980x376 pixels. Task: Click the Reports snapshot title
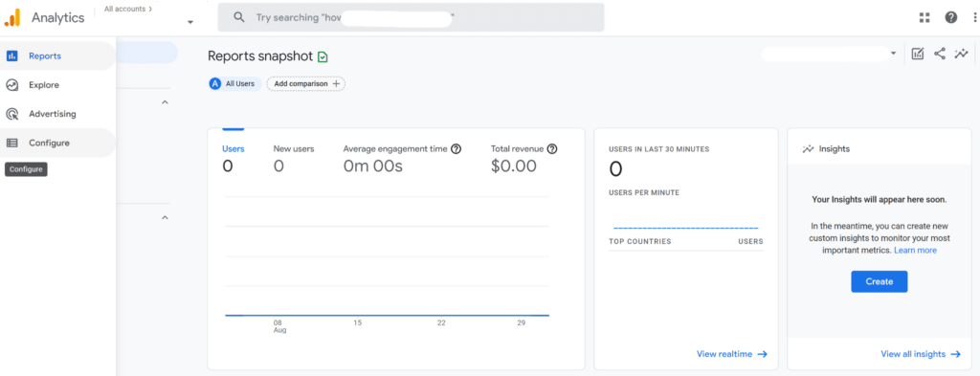(260, 56)
